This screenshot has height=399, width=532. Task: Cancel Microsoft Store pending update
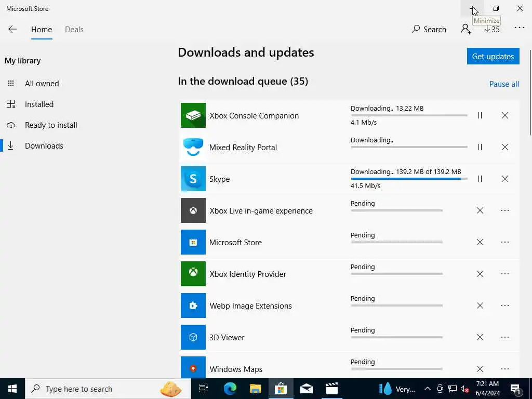click(480, 242)
